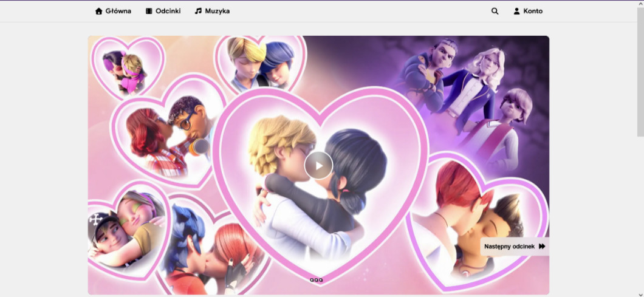Viewport: 644px width, 297px height.
Task: Click the double-arrow icon in Następny odcinek
Action: coord(542,247)
